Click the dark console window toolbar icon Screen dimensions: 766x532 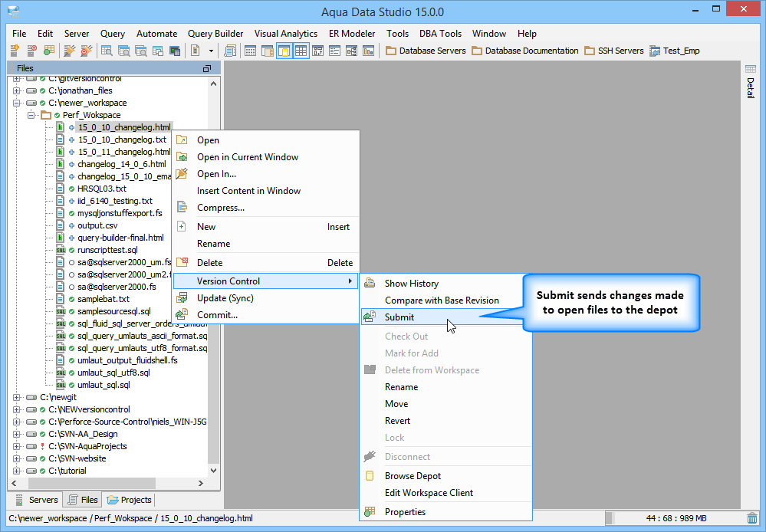pyautogui.click(x=175, y=51)
